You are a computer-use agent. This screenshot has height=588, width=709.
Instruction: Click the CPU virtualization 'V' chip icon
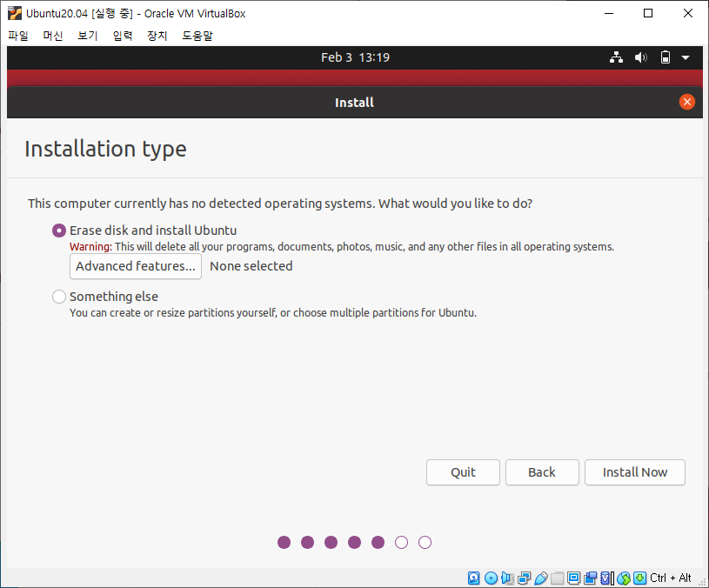click(607, 578)
